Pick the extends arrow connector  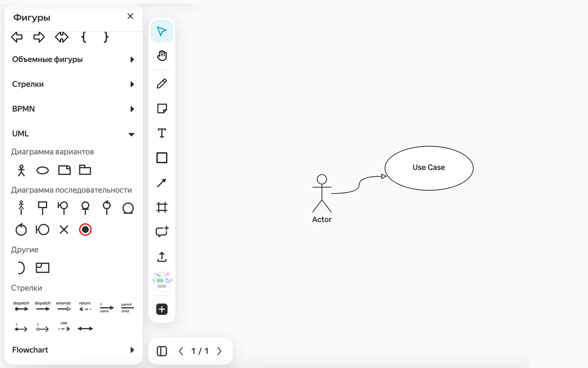64,307
